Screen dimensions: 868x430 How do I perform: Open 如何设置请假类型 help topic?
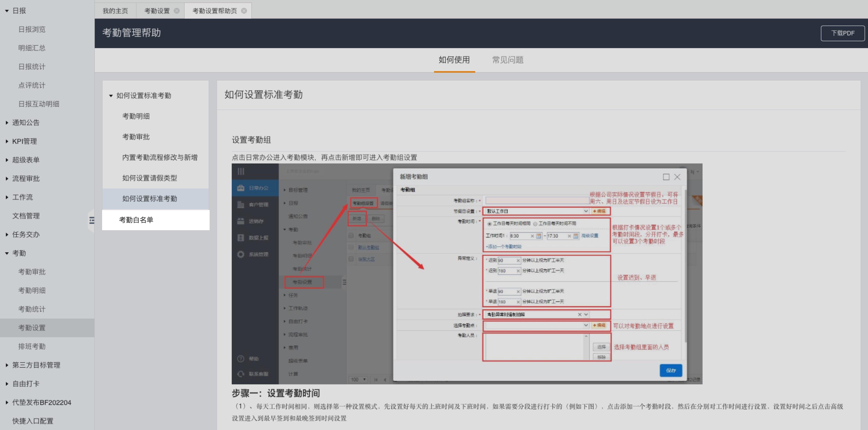[149, 178]
